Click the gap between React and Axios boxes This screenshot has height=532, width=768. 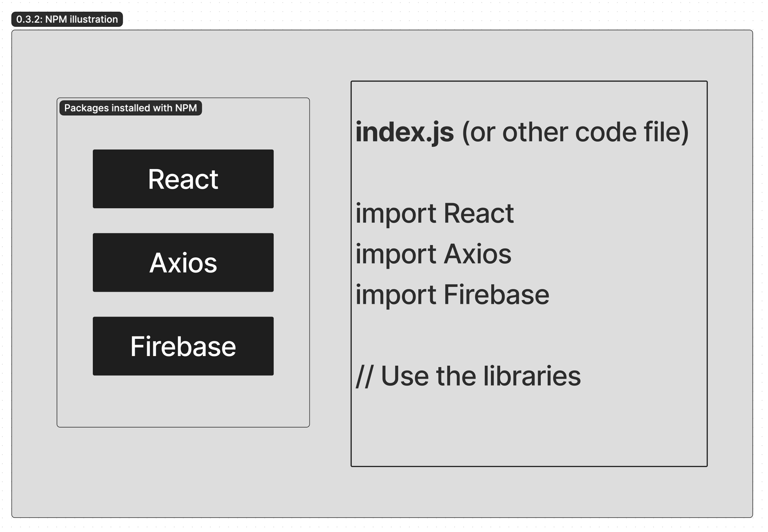pyautogui.click(x=183, y=221)
